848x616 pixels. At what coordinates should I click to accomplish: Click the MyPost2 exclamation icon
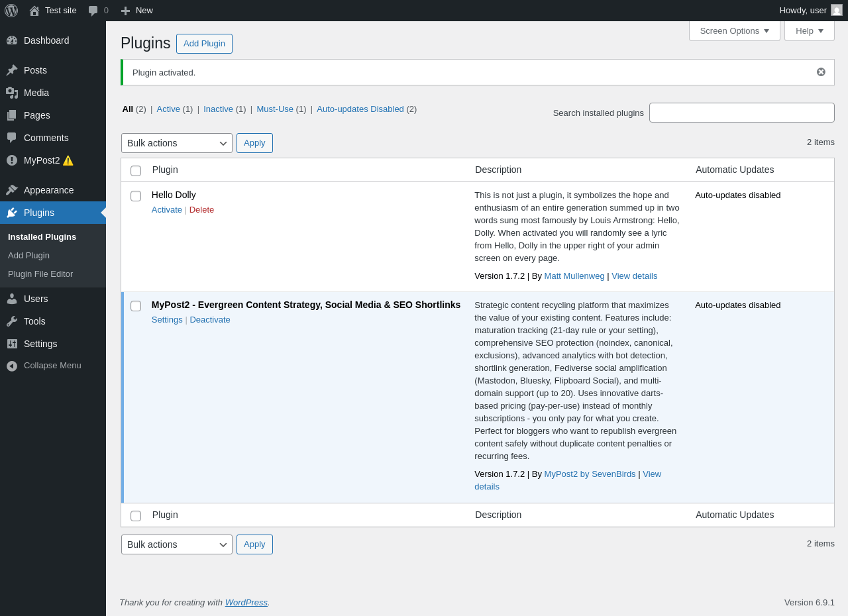tap(12, 160)
